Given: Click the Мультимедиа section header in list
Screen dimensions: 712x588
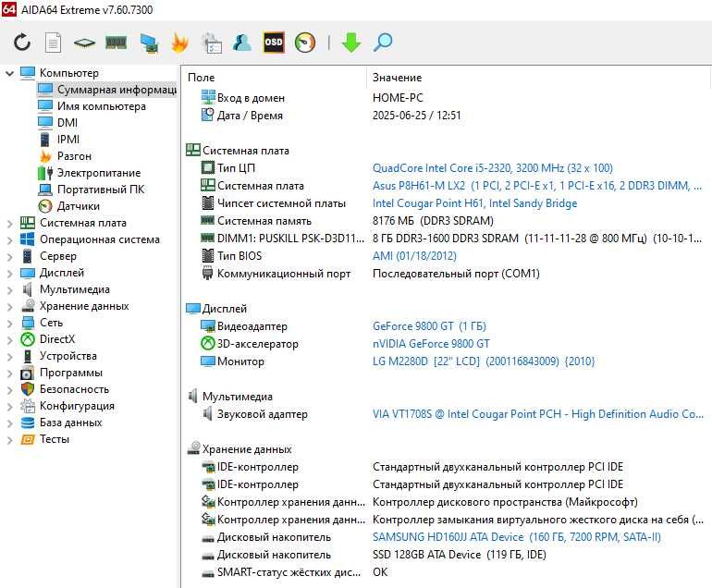Looking at the screenshot, I should (229, 397).
